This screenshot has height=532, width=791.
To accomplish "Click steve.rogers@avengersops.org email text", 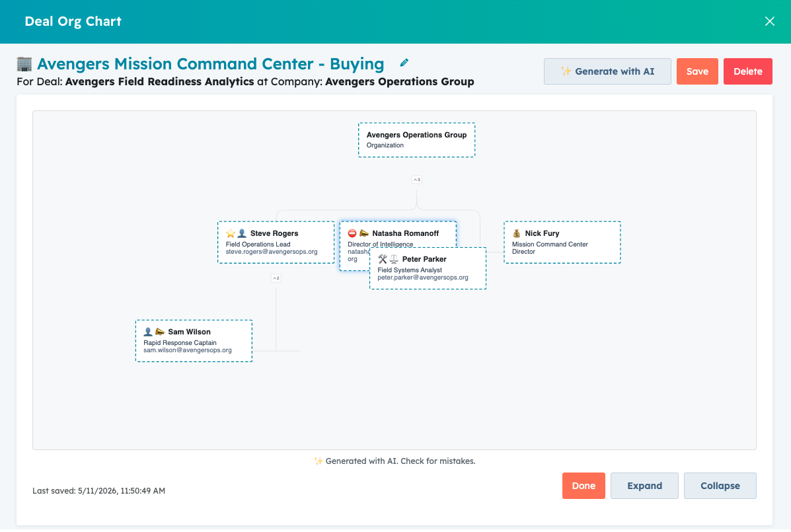I will click(x=272, y=252).
